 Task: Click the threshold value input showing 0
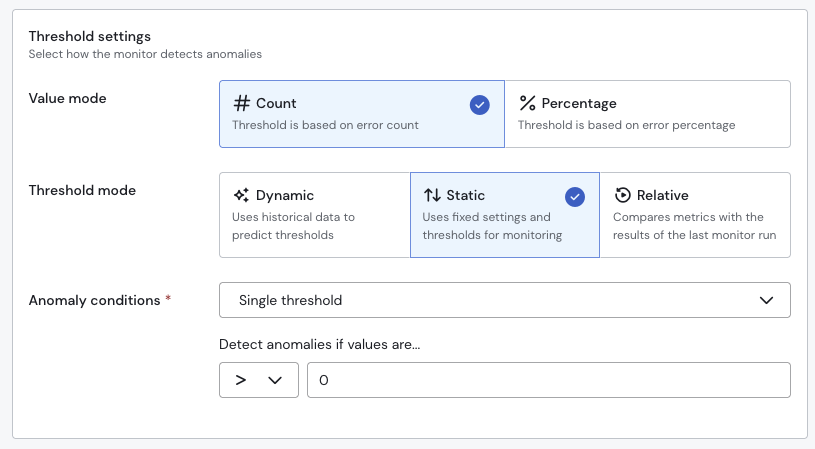pyautogui.click(x=548, y=380)
